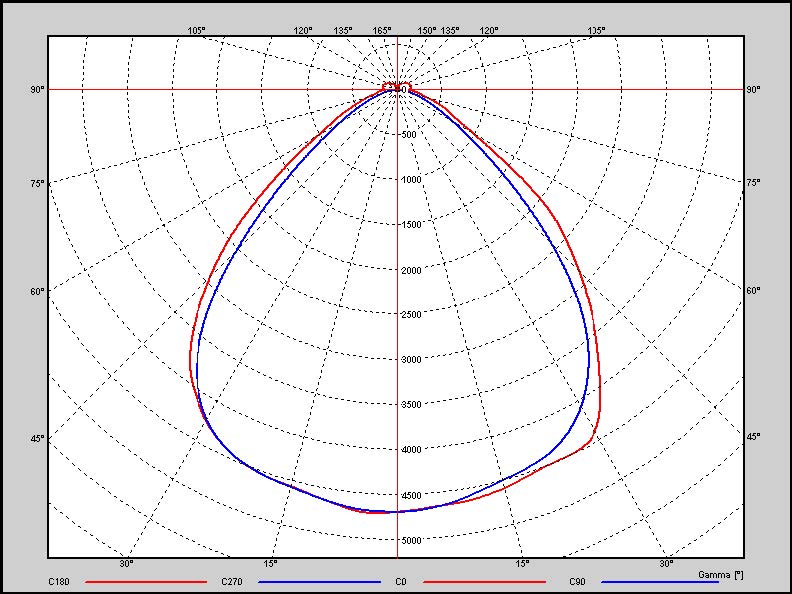Click the C180 legend label
The width and height of the screenshot is (792, 594).
coord(59,582)
